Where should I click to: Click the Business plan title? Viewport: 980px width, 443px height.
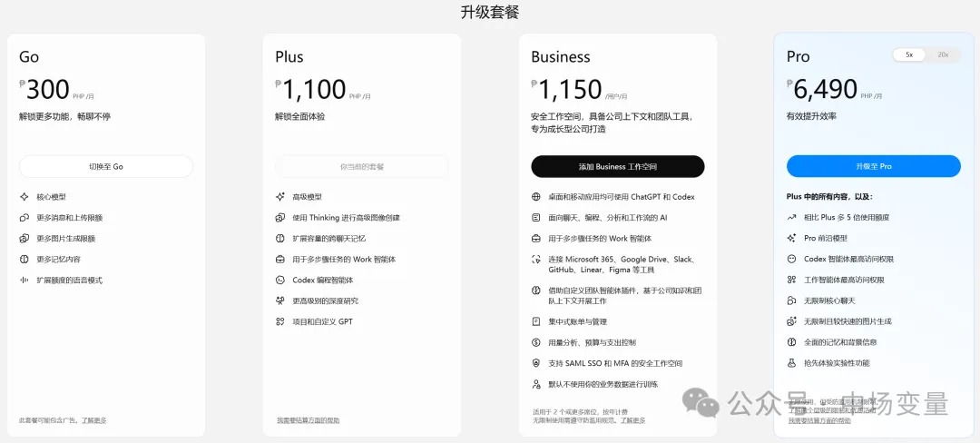tap(561, 57)
